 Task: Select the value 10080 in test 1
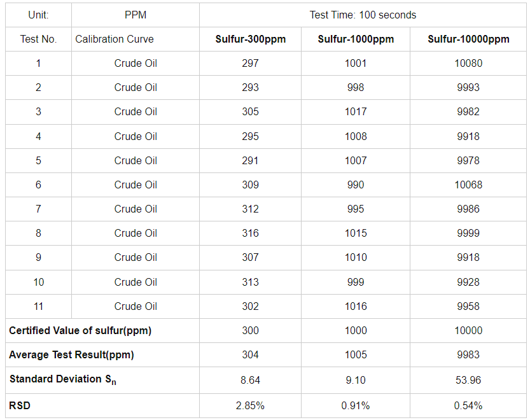click(x=469, y=64)
